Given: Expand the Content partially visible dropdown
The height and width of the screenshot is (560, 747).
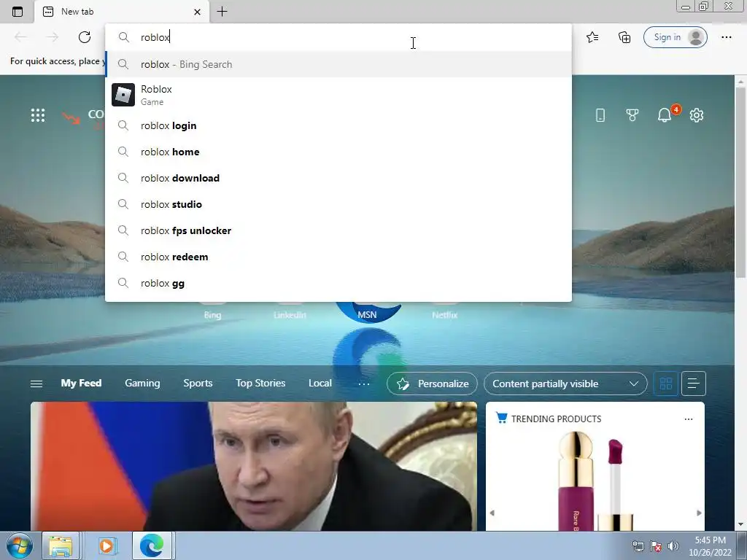Looking at the screenshot, I should [565, 384].
